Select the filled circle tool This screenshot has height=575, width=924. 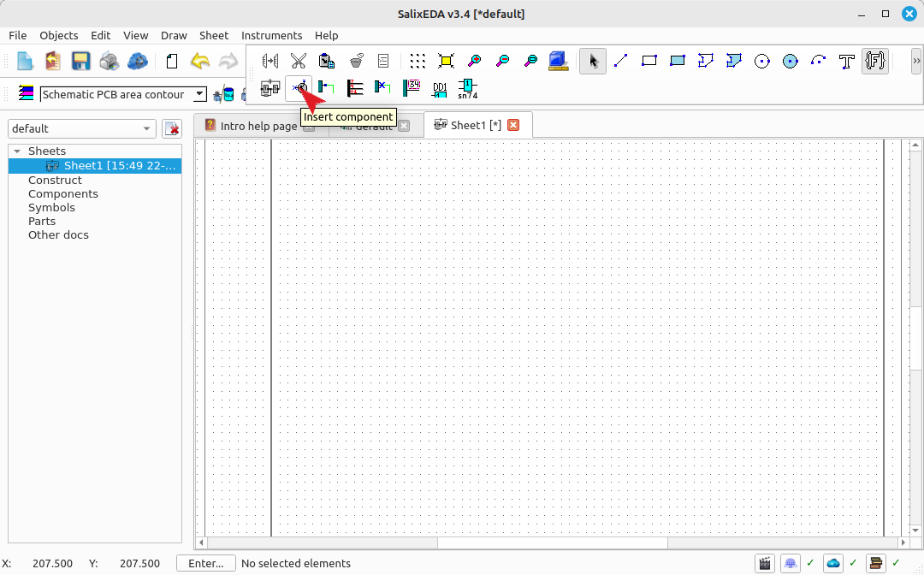tap(791, 61)
